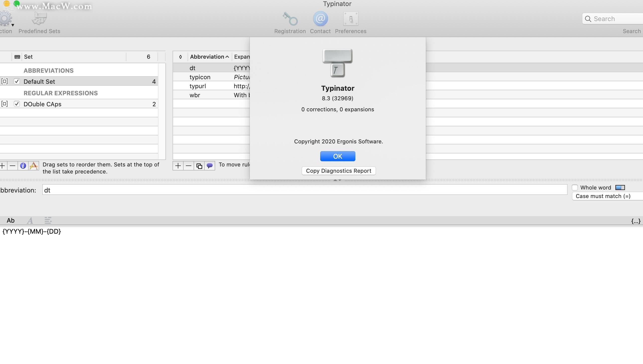Click Copy Diagnostics Report

coord(338,171)
